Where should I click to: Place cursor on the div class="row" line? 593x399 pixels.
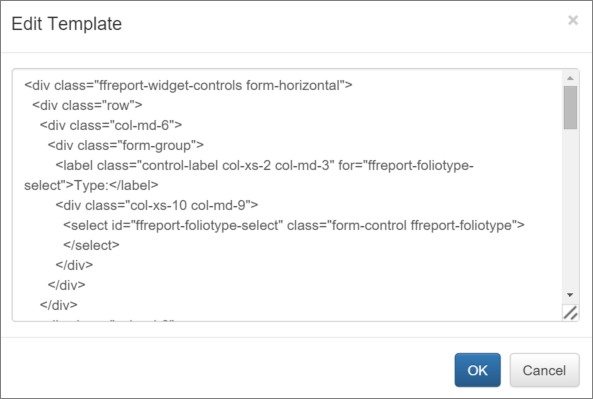point(87,105)
